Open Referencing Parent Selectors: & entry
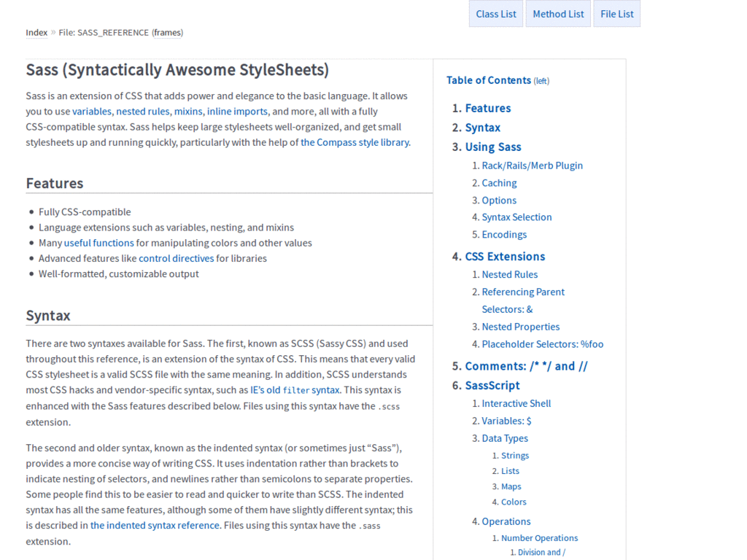The height and width of the screenshot is (560, 747). coord(522,300)
